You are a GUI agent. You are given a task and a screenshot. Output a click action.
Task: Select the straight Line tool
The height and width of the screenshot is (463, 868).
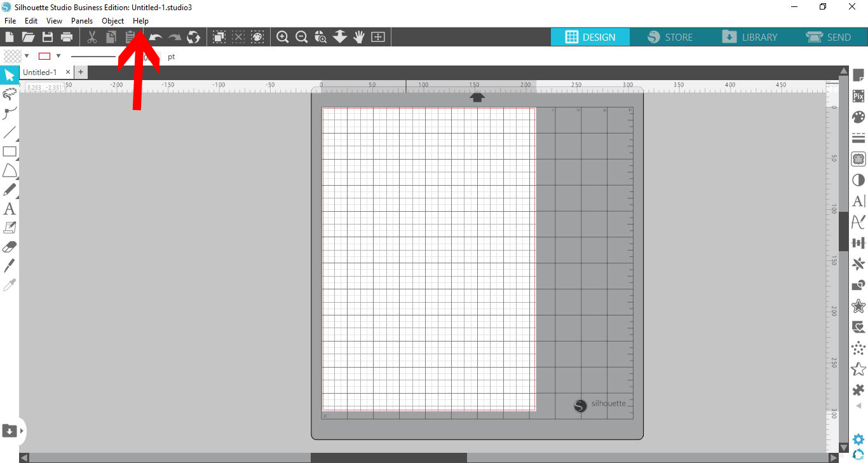(x=10, y=133)
